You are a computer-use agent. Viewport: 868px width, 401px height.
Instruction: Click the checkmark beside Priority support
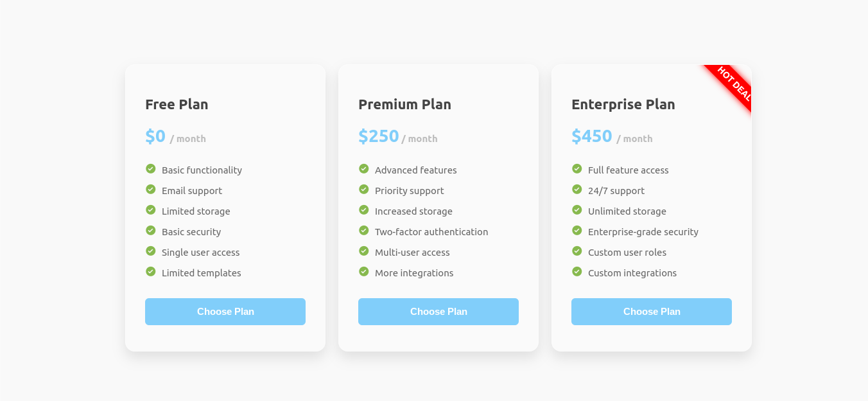(x=363, y=190)
